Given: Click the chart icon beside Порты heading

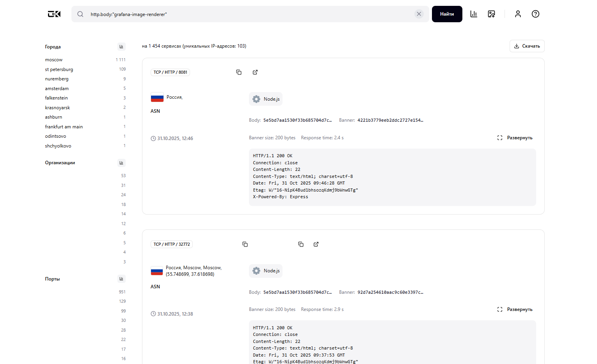Looking at the screenshot, I should (121, 279).
